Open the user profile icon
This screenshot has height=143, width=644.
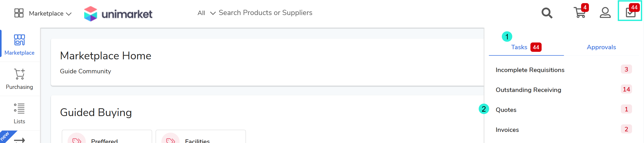[605, 13]
